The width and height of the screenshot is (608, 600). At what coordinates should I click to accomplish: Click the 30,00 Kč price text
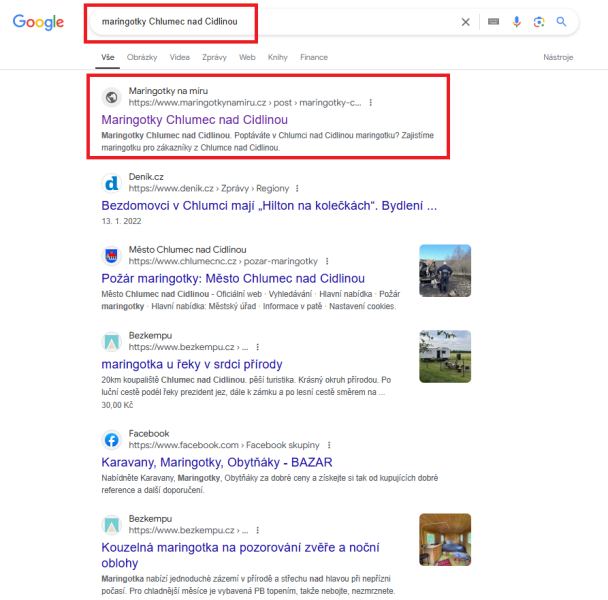tap(117, 405)
